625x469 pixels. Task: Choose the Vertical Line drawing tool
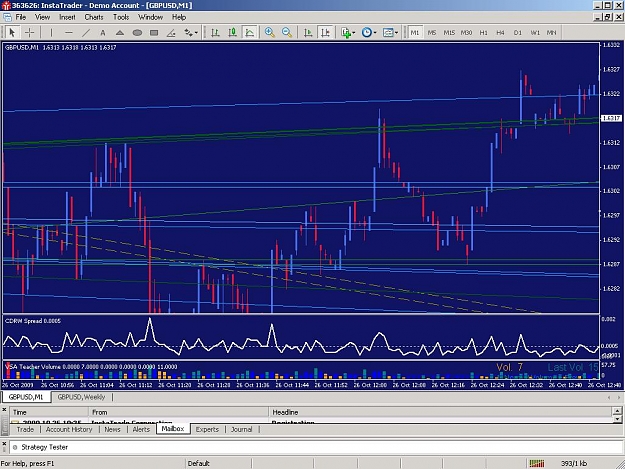click(51, 33)
